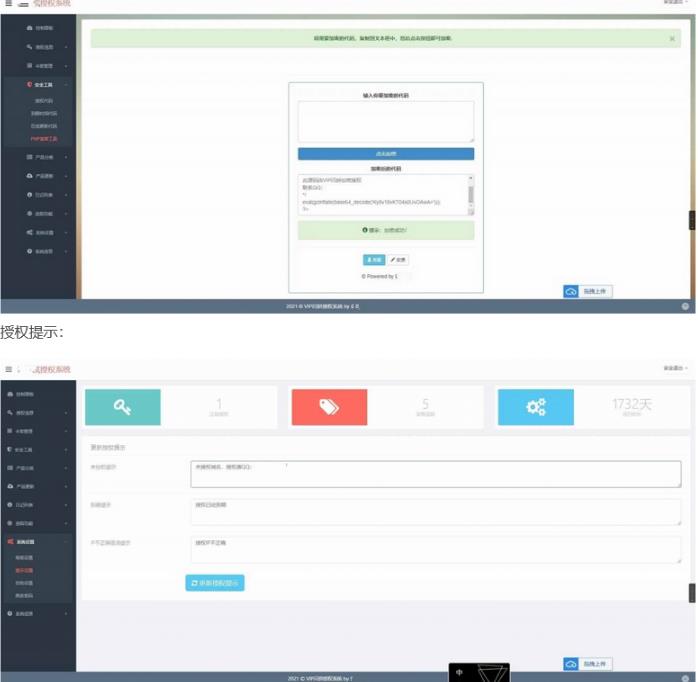Click the blue copy button below success message
The image size is (698, 682).
(x=374, y=260)
